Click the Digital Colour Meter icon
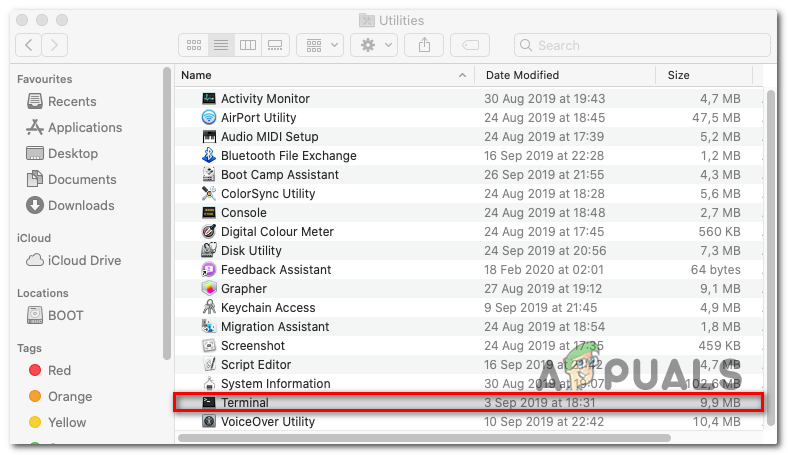 coord(209,232)
